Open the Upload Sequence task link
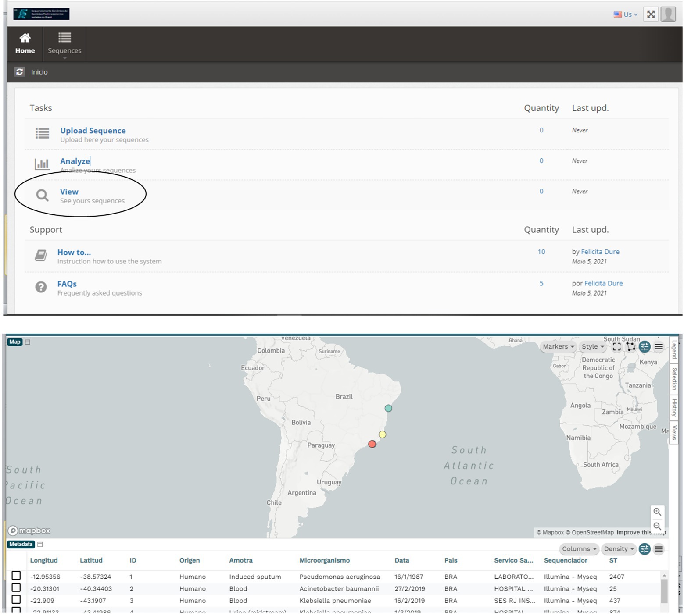This screenshot has width=684, height=616. (93, 130)
